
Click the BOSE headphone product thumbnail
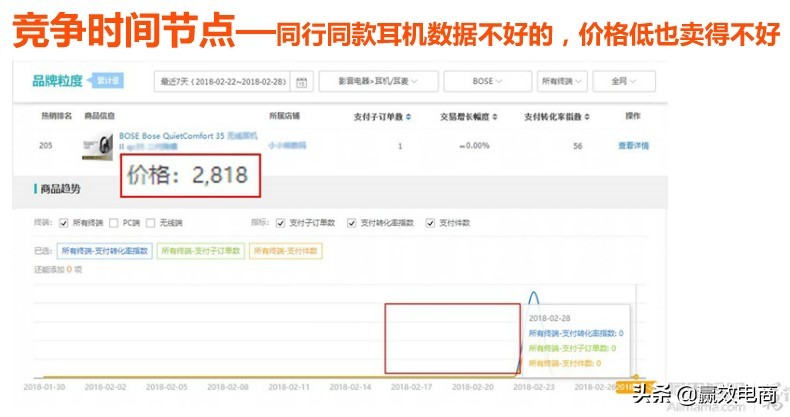tap(97, 147)
